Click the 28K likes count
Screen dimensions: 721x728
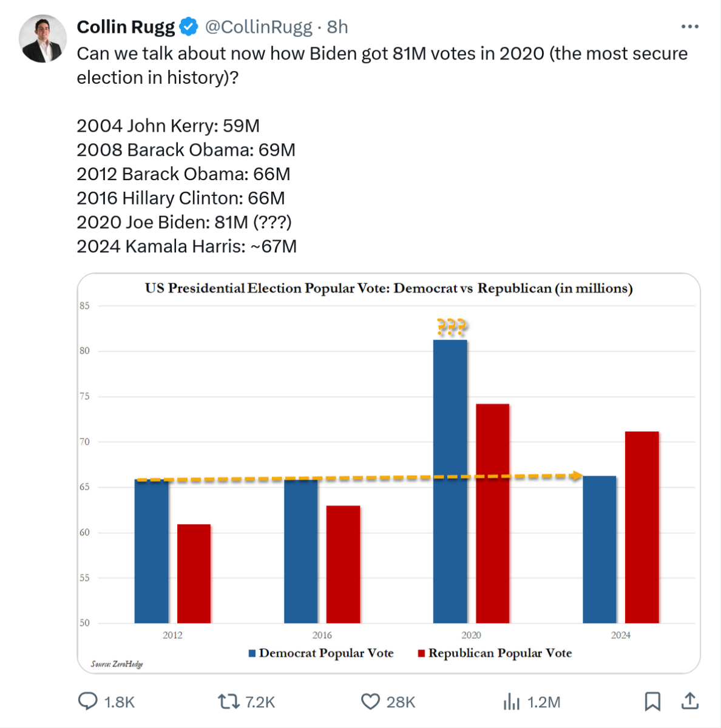tap(401, 702)
